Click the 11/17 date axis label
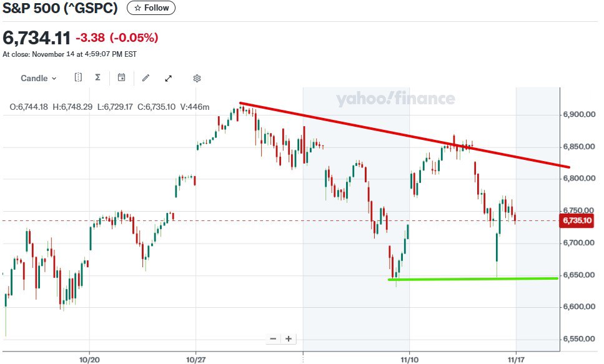This screenshot has height=364, width=604. click(516, 360)
